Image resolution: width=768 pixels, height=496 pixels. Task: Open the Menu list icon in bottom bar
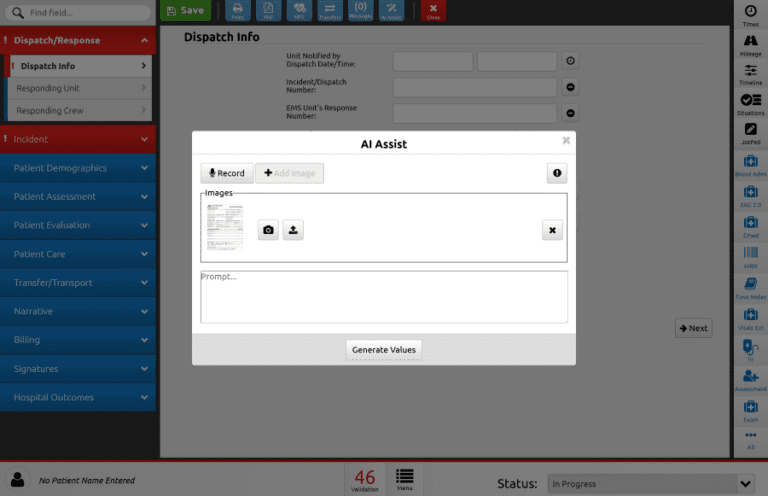[405, 480]
